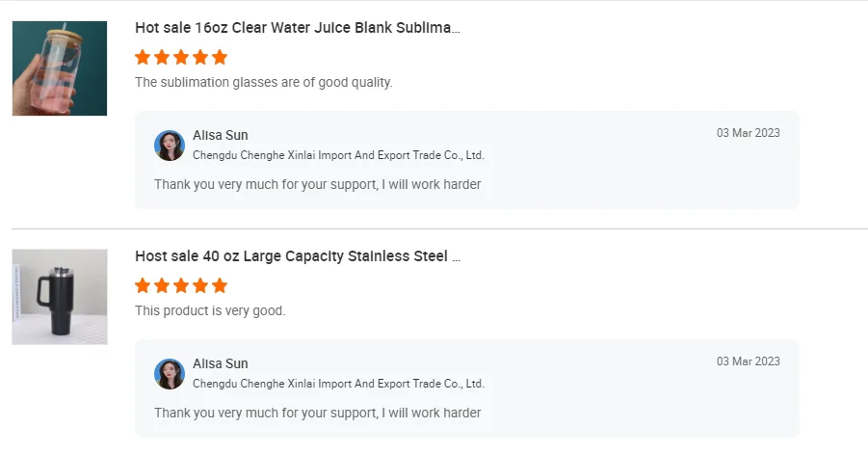
Task: Click the Alisa Sun name under the tumbler review
Action: point(221,363)
